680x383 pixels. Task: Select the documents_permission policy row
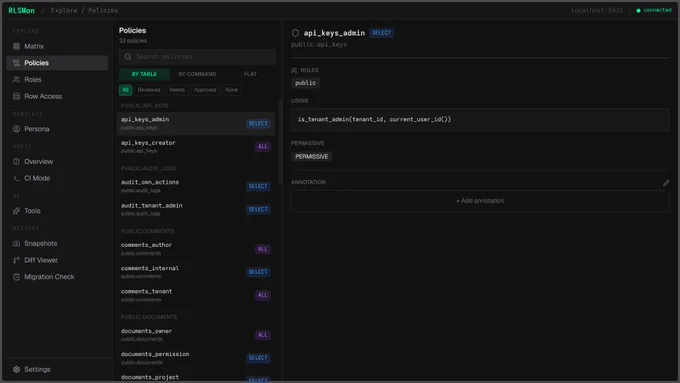(196, 358)
